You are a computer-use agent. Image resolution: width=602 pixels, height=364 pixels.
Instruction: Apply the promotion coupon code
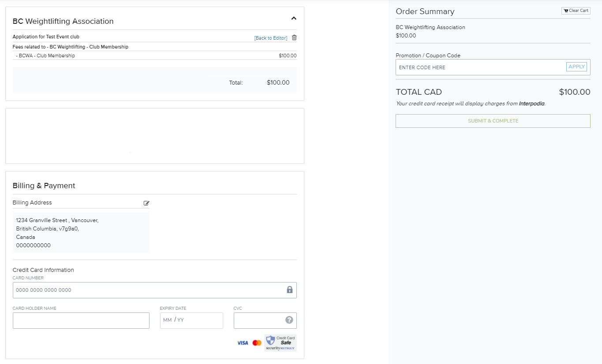[576, 67]
